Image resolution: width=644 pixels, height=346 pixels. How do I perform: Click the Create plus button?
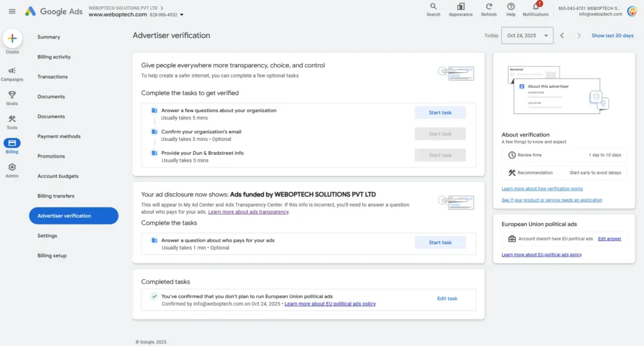click(x=13, y=38)
